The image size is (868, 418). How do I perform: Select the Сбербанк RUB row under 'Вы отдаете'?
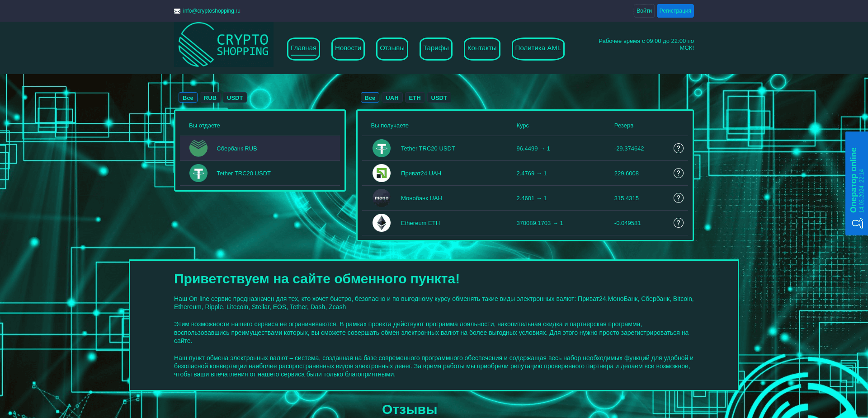[260, 148]
